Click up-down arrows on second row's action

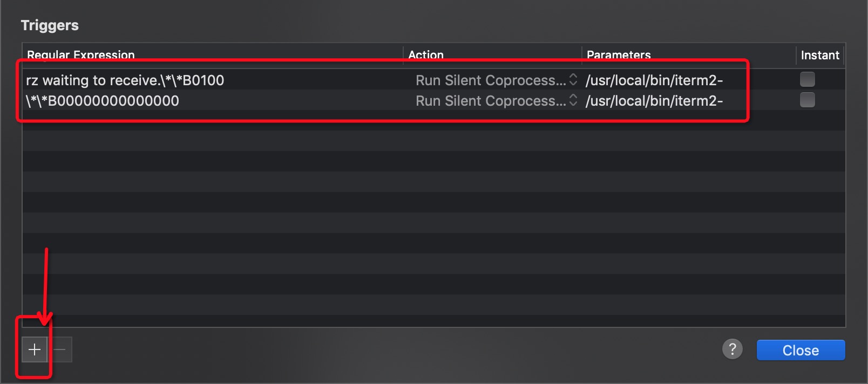pyautogui.click(x=573, y=100)
